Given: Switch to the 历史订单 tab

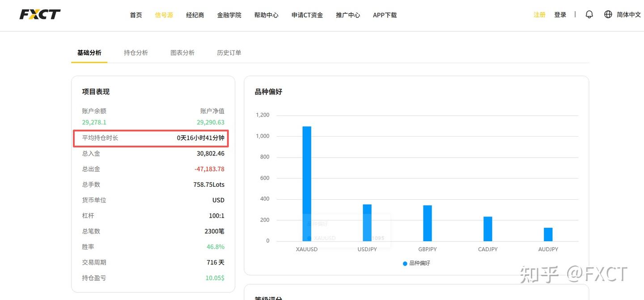Looking at the screenshot, I should tap(229, 52).
